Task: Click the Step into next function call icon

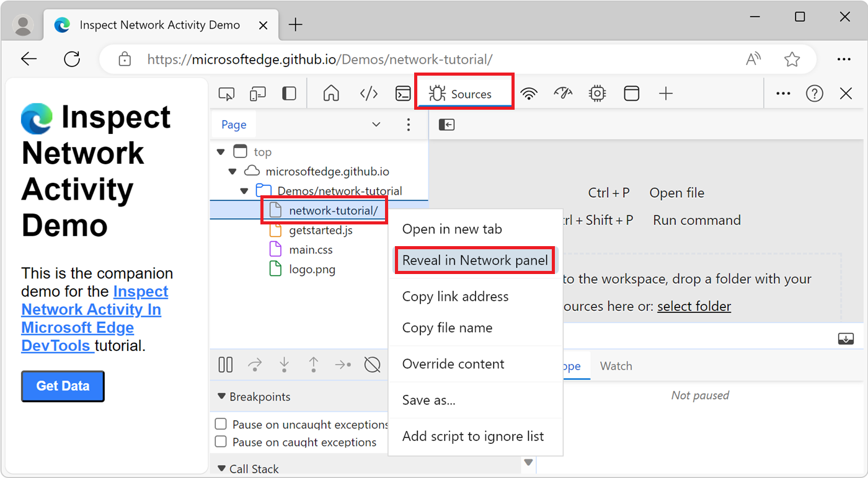Action: point(284,365)
